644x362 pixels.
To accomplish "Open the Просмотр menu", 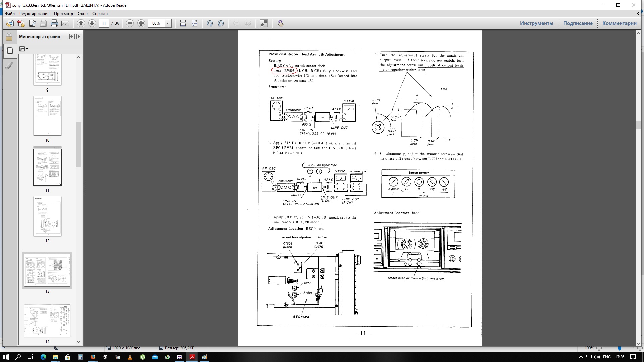I will (63, 14).
